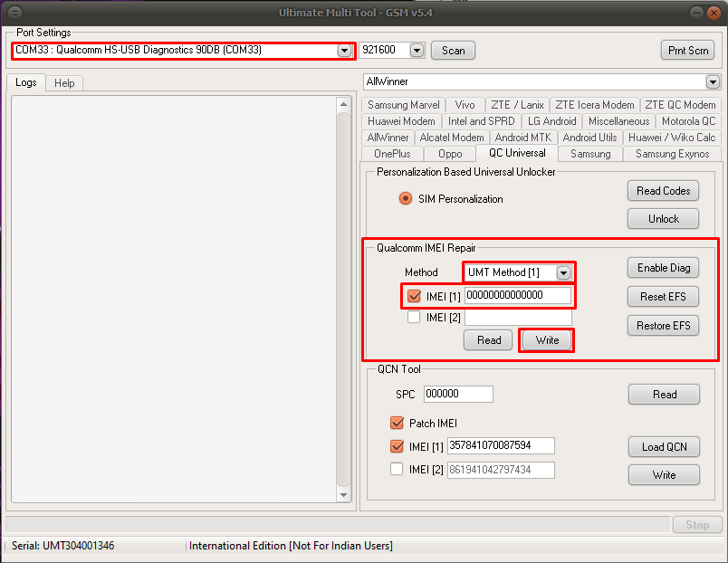Select the Android MTK tab
Screen dimensions: 728x563
(x=522, y=138)
